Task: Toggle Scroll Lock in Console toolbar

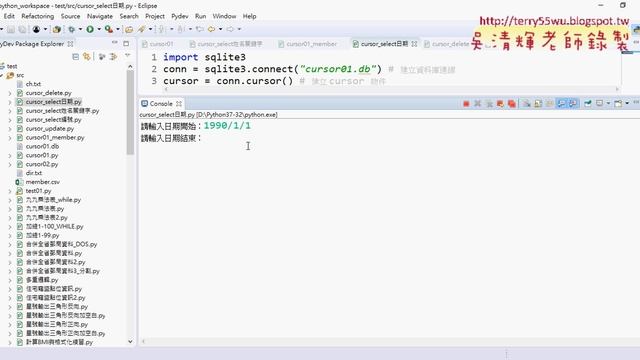Action: pos(538,104)
